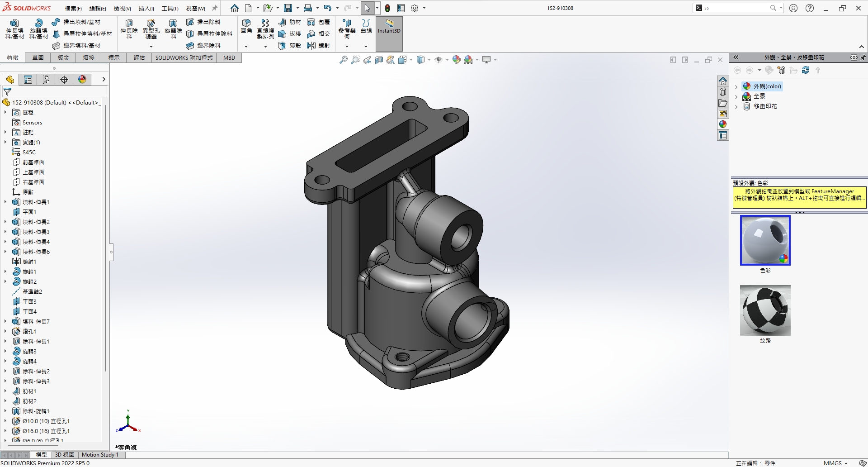Viewport: 868px width, 467px height.
Task: Click the 鏡射 mirror tool
Action: [318, 46]
